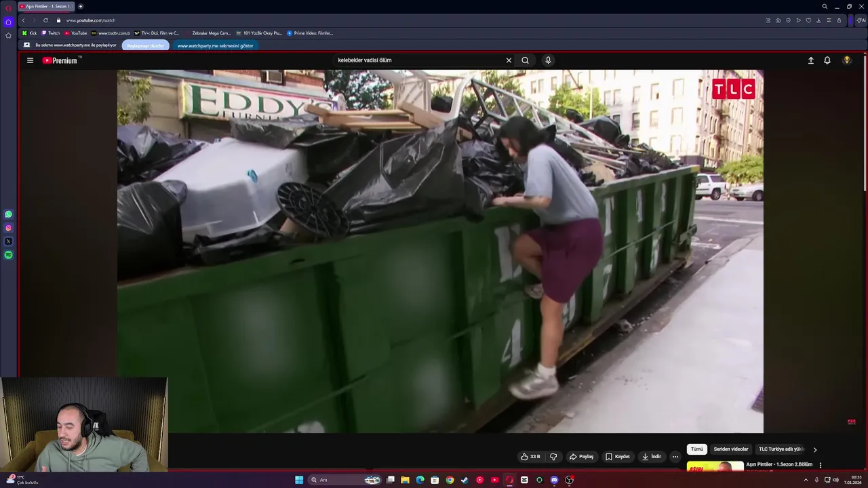The image size is (868, 488).
Task: Open Opera easy setup sliders icon
Action: pyautogui.click(x=829, y=20)
